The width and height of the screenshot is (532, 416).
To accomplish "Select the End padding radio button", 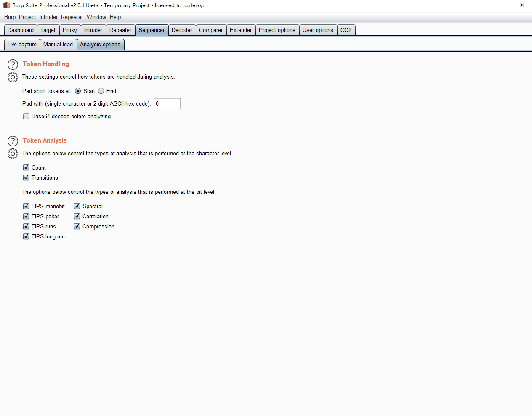I will click(x=101, y=91).
